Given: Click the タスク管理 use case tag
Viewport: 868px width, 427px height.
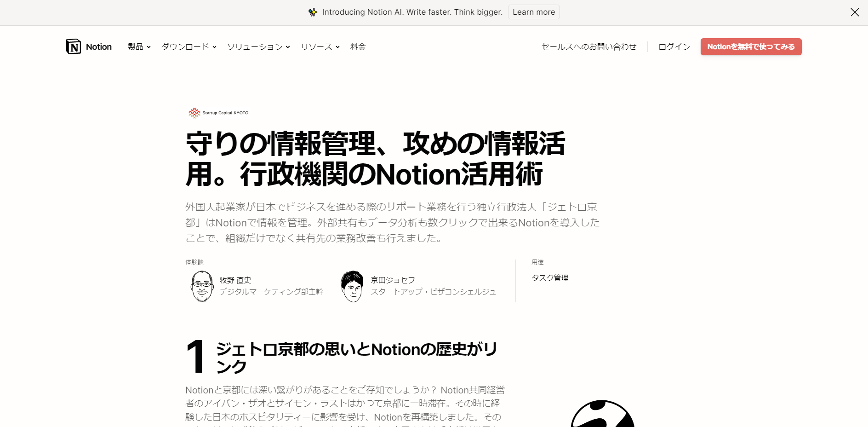Looking at the screenshot, I should click(550, 278).
